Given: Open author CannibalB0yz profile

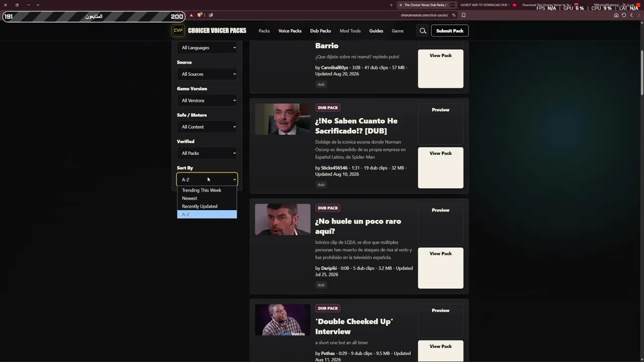Looking at the screenshot, I should pos(335,67).
